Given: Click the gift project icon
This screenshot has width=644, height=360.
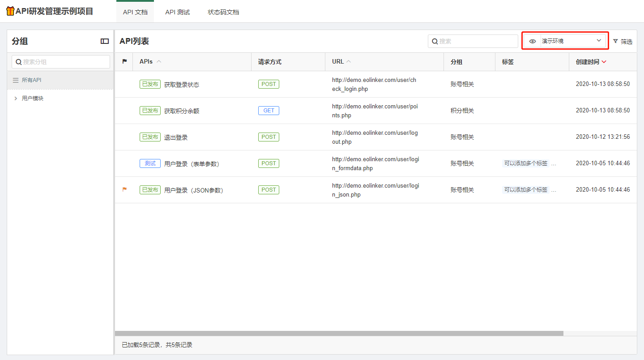Looking at the screenshot, I should coord(10,11).
